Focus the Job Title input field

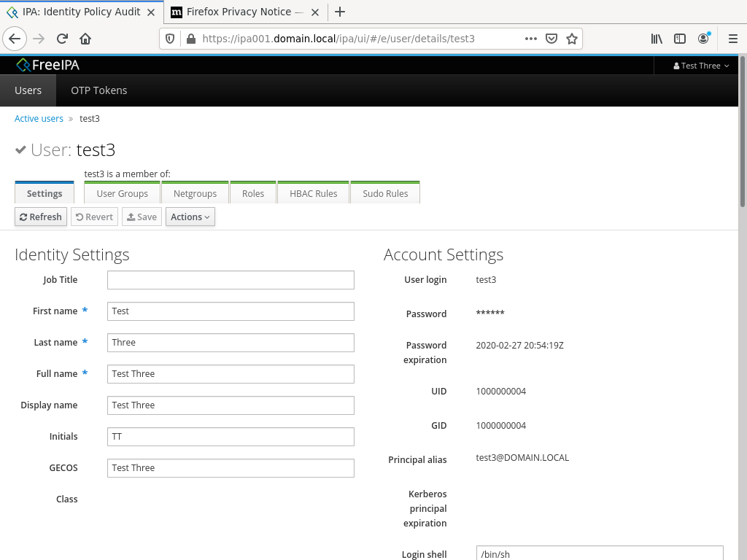point(231,280)
